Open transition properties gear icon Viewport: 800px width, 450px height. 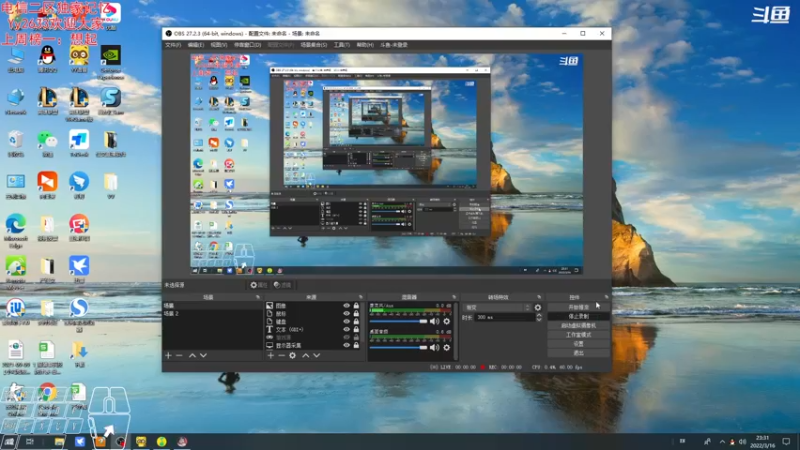click(x=538, y=308)
